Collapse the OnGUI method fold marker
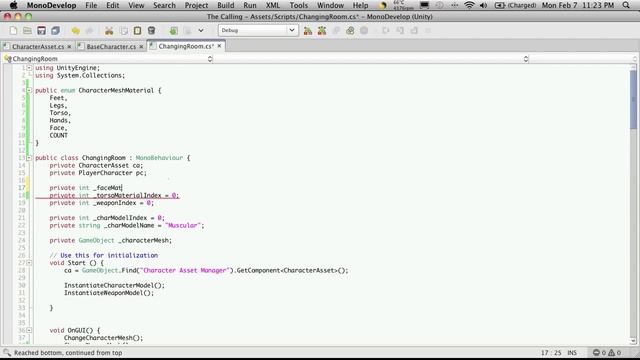Viewport: 640px width, 360px height. click(29, 330)
